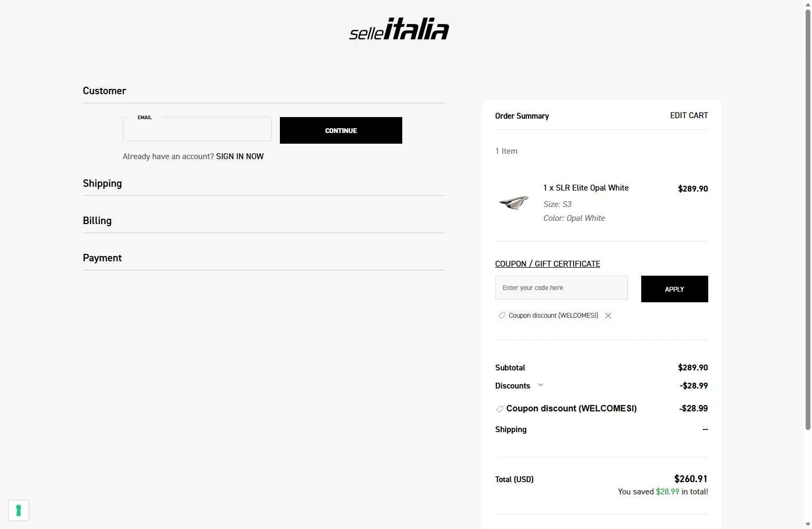Click the SLR Elite Opal White product name

(586, 188)
